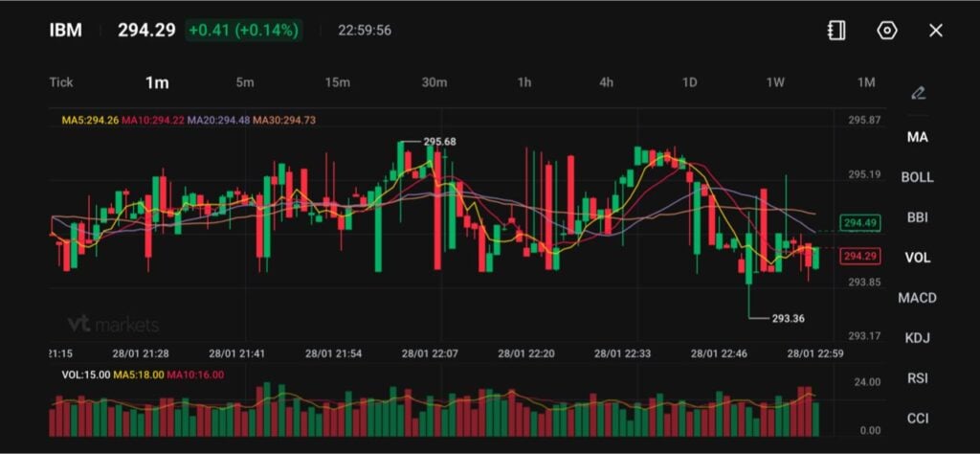Screen dimensions: 980x454
Task: Show the MACD sub-chart
Action: [917, 298]
